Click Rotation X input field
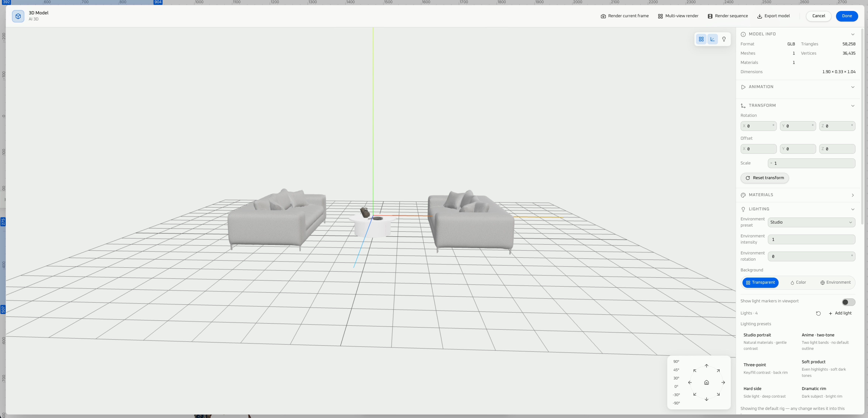Viewport: 868px width, 418px height. tap(759, 126)
